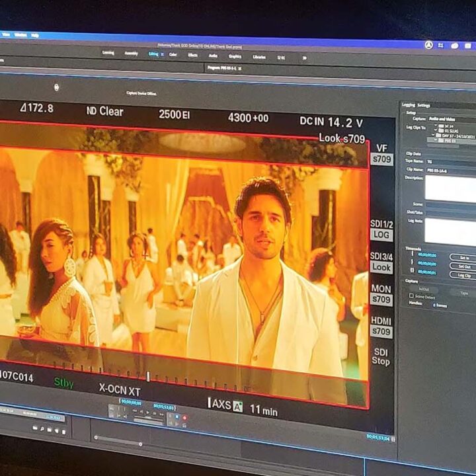Viewport: 476px width, 476px height.
Task: Switch to the Effects workspace
Action: [193, 56]
